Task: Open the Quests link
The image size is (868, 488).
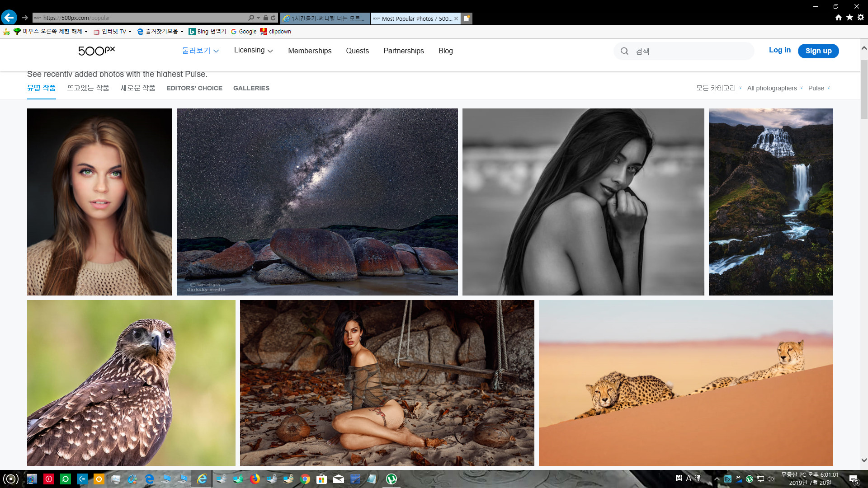Action: pyautogui.click(x=357, y=51)
